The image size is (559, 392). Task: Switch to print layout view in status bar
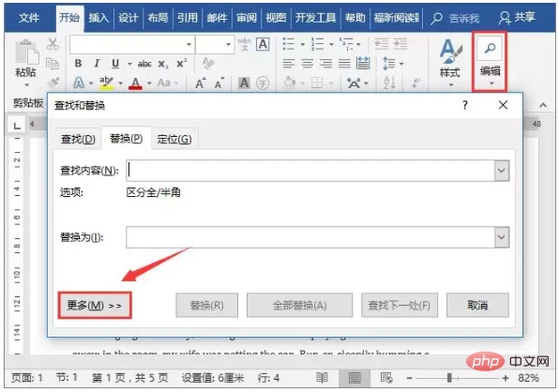click(x=355, y=377)
